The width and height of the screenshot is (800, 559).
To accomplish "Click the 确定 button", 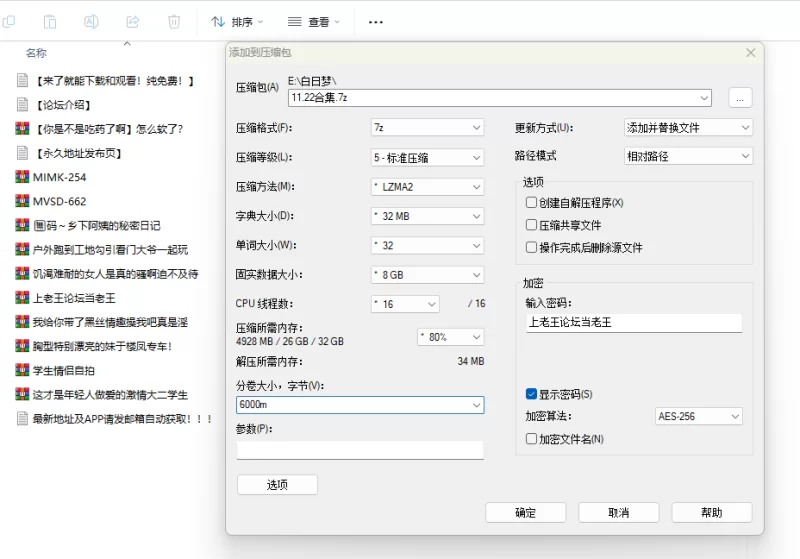I will coord(525,512).
